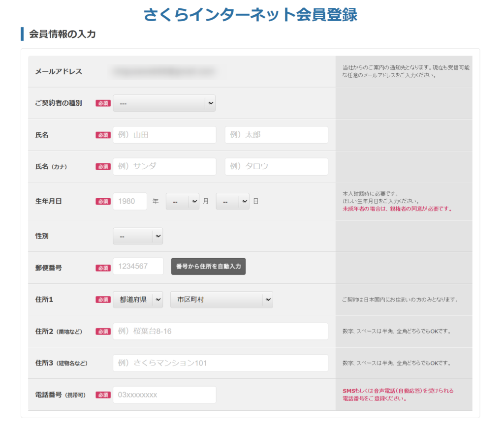Click the 必須 badge next to ご契約者の種別

click(103, 103)
